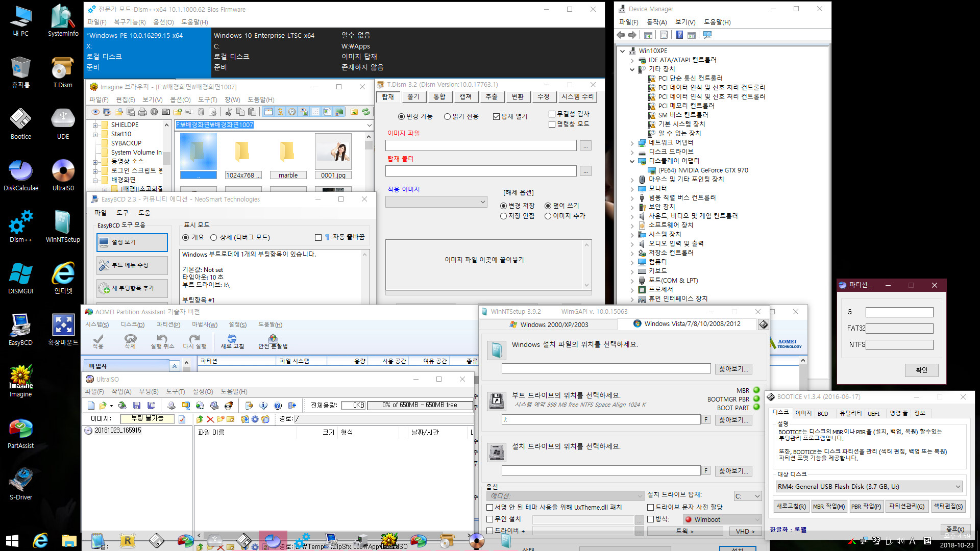
Task: Click the Save floppy icon in UltraISO toolbar
Action: 136,405
